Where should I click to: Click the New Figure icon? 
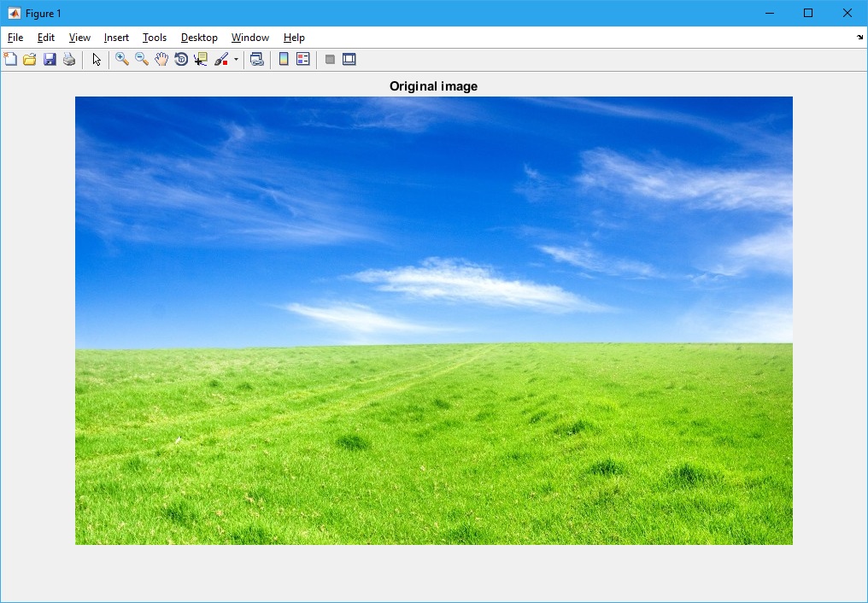pyautogui.click(x=10, y=60)
